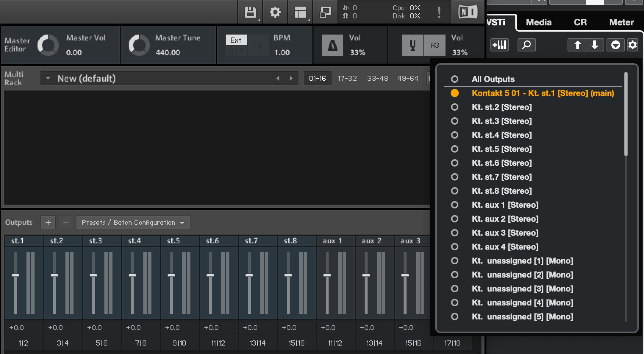Image resolution: width=644 pixels, height=354 pixels.
Task: Click the metronome icon in the header
Action: point(332,45)
